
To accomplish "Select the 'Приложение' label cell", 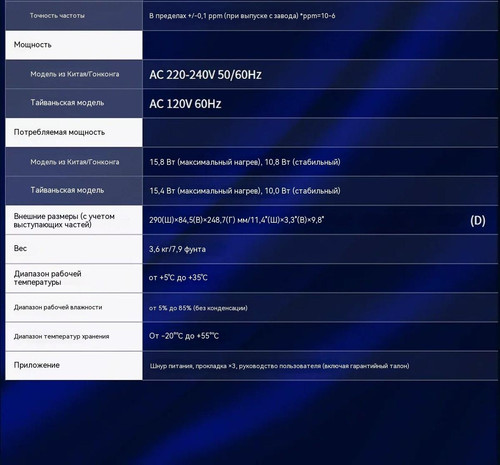I will [74, 366].
